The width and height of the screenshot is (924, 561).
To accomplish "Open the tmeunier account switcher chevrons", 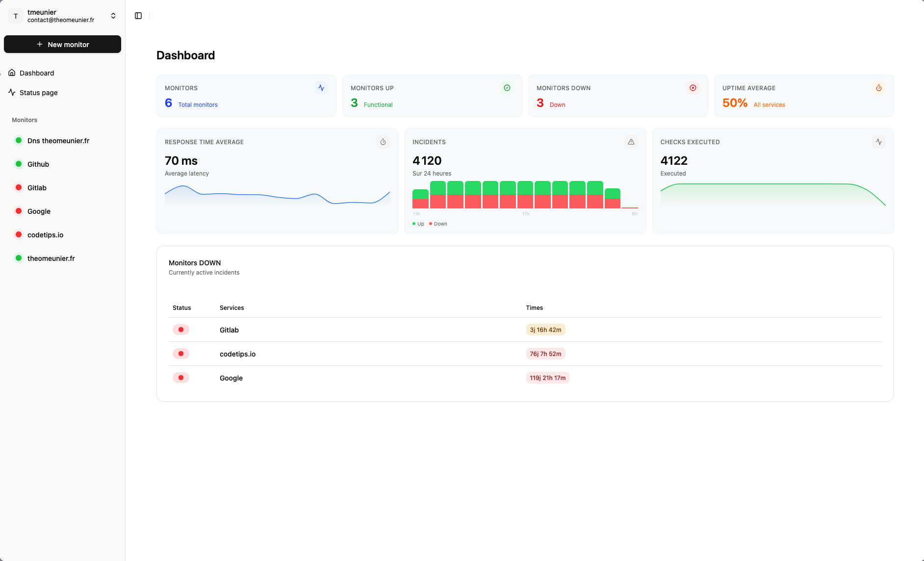I will click(113, 16).
